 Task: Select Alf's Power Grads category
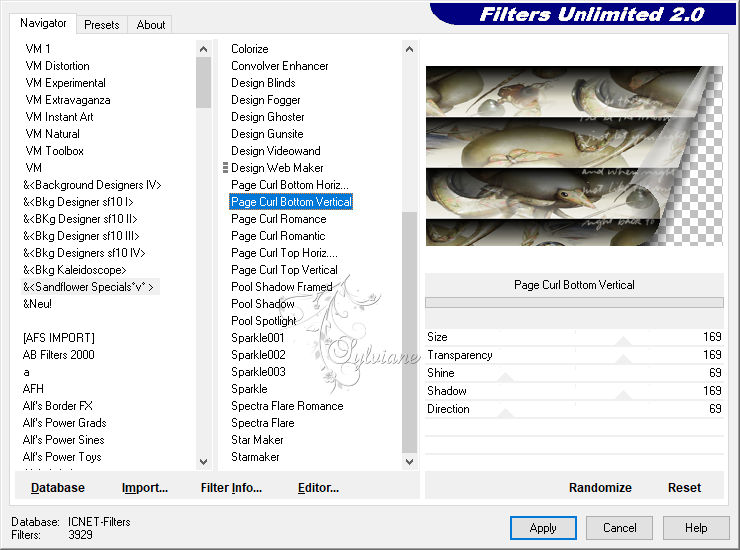(64, 423)
